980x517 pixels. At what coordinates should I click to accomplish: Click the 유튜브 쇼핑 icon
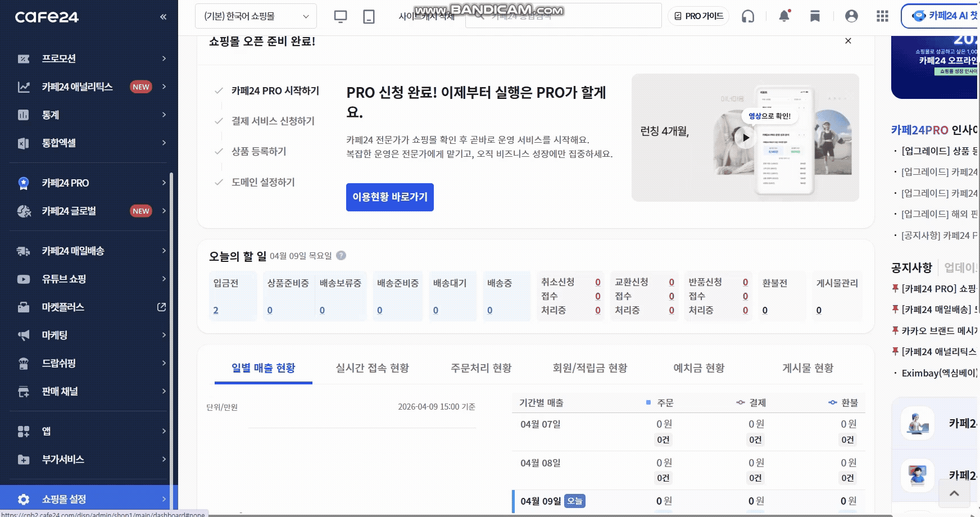point(24,279)
